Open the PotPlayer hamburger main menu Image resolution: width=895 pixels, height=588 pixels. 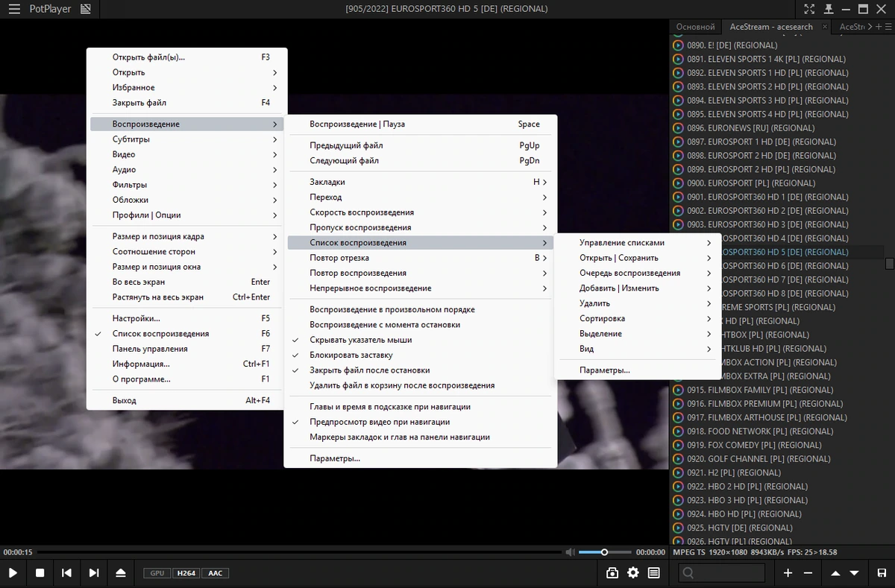(x=14, y=9)
